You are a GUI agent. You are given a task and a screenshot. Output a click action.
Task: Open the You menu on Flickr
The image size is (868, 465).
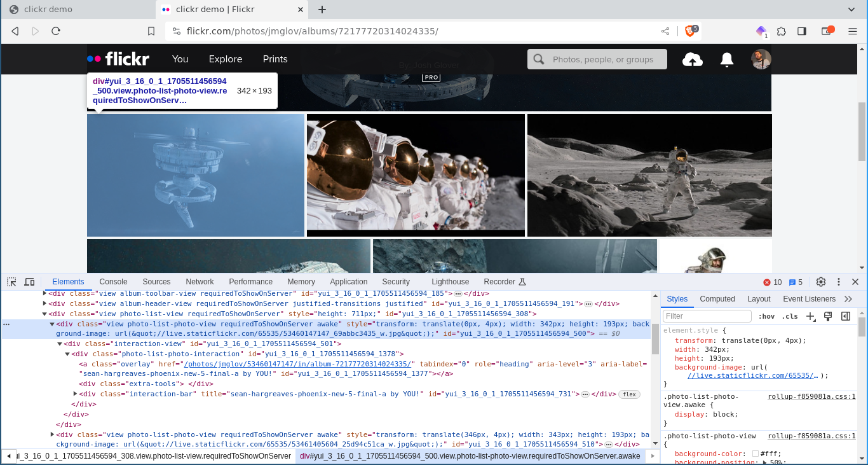tap(180, 59)
